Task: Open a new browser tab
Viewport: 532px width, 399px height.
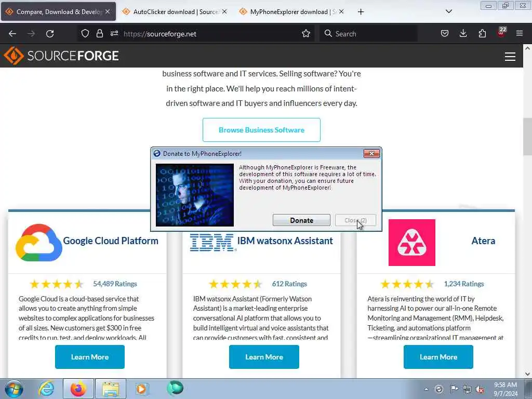Action: (x=361, y=11)
